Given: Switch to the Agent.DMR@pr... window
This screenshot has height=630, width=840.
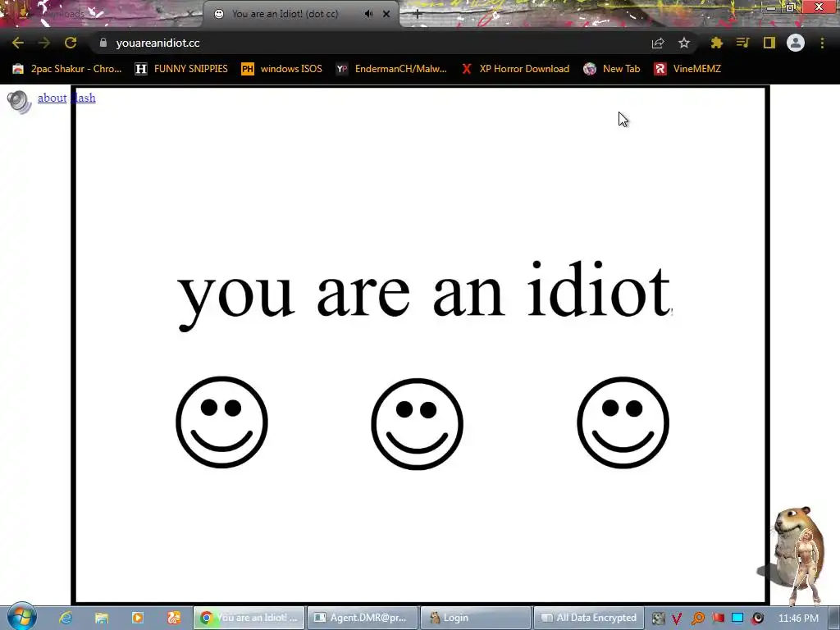Looking at the screenshot, I should click(362, 618).
